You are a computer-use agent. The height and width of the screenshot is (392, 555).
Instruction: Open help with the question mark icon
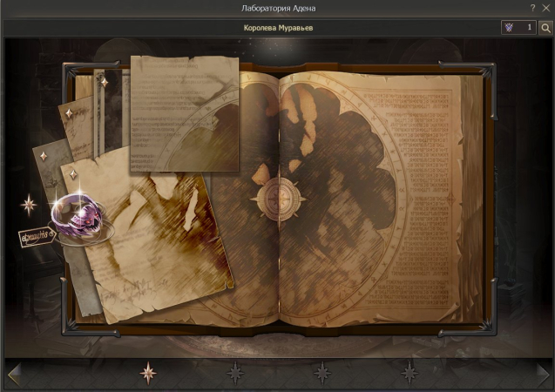(532, 8)
